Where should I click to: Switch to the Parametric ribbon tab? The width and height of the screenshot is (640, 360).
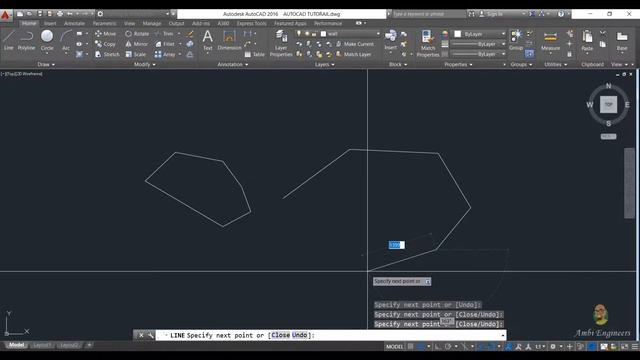104,23
